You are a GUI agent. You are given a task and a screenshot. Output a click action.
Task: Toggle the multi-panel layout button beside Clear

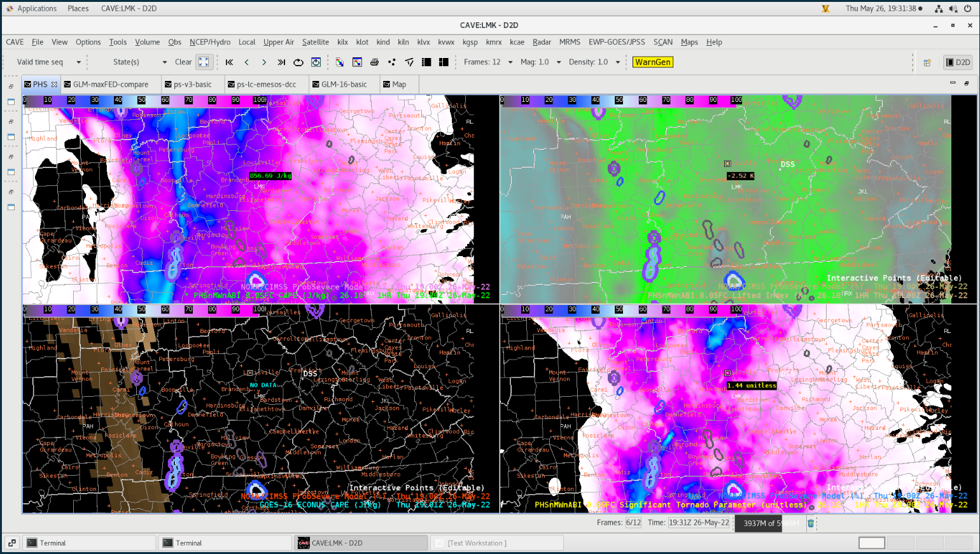pos(204,62)
